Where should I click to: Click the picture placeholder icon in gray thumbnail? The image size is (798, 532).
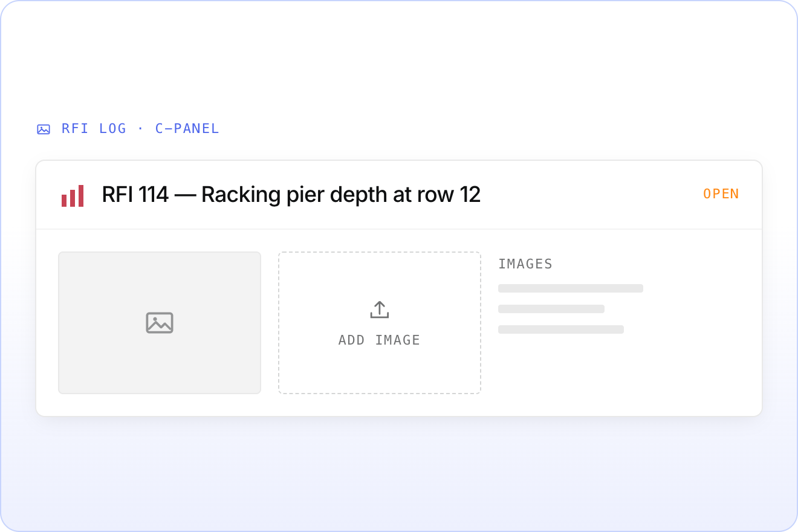click(x=160, y=323)
